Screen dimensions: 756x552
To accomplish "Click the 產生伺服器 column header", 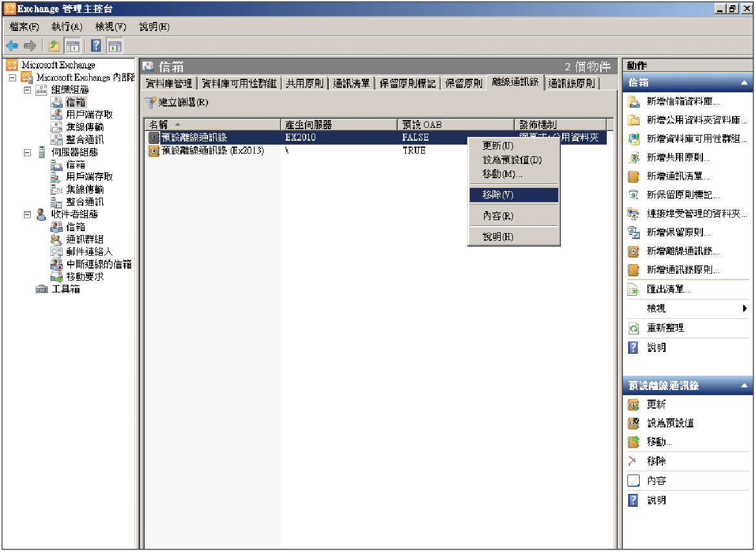I will click(339, 125).
